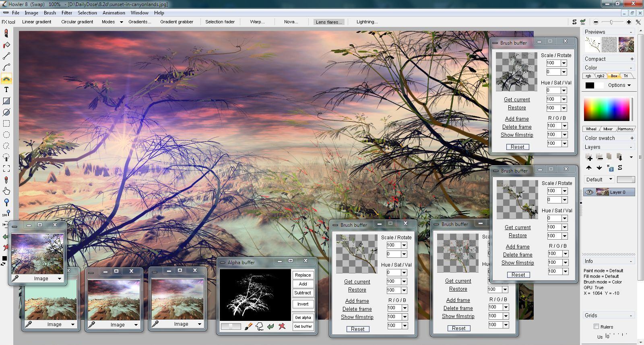Viewport: 644px width, 345px height.
Task: Open the Filter menu
Action: click(x=66, y=12)
